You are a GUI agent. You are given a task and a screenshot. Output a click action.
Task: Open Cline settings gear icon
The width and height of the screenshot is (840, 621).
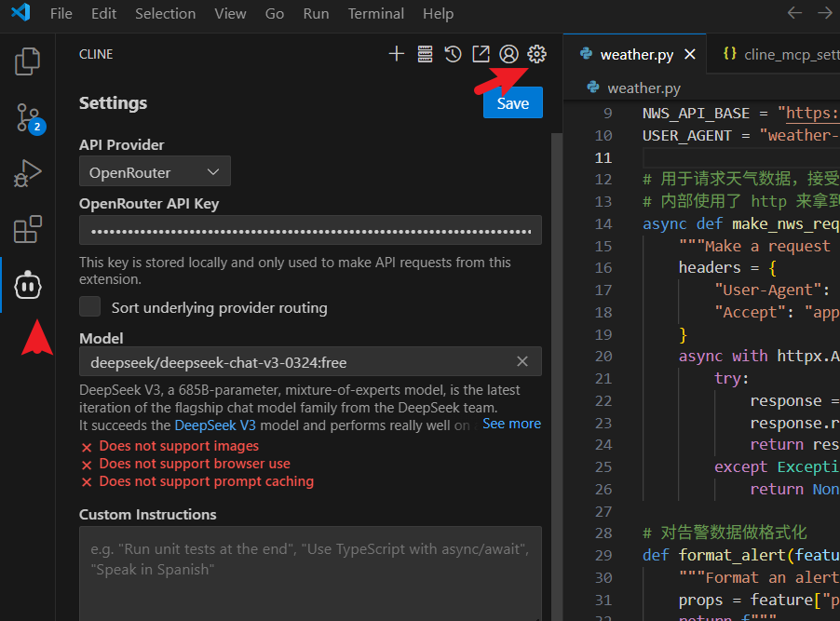click(536, 54)
